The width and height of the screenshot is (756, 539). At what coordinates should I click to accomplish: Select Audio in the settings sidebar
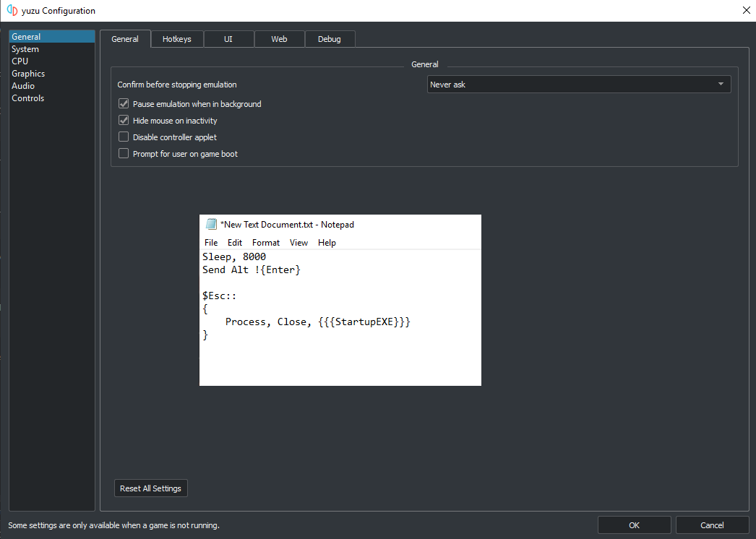tap(52, 86)
